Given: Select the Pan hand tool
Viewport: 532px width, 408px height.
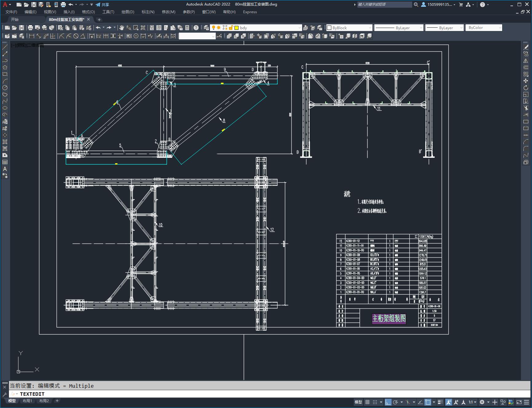Looking at the screenshot, I should (x=122, y=28).
